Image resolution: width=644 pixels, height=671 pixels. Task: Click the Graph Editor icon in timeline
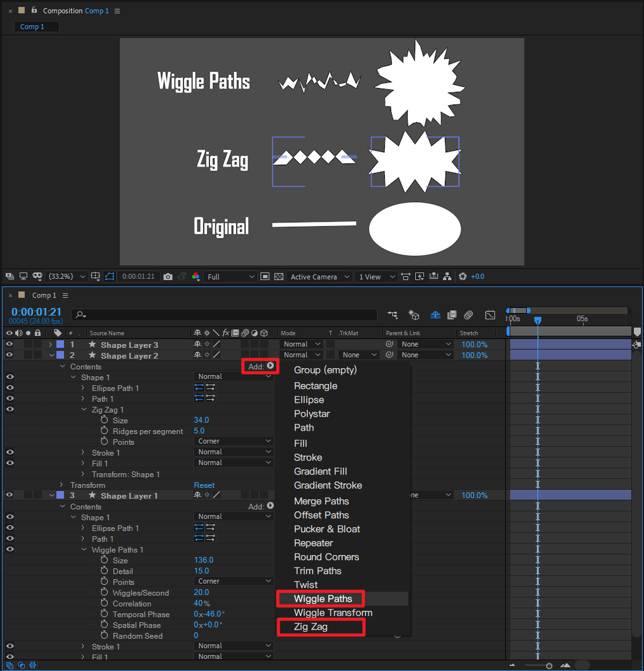click(490, 315)
